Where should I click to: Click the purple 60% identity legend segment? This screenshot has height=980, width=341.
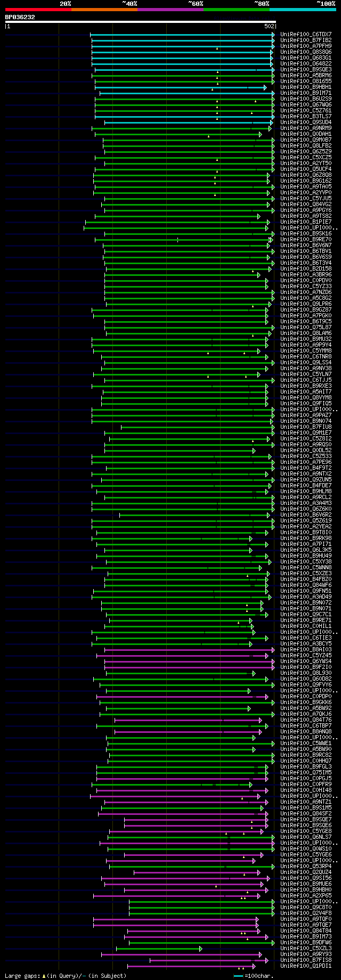pos(170,10)
